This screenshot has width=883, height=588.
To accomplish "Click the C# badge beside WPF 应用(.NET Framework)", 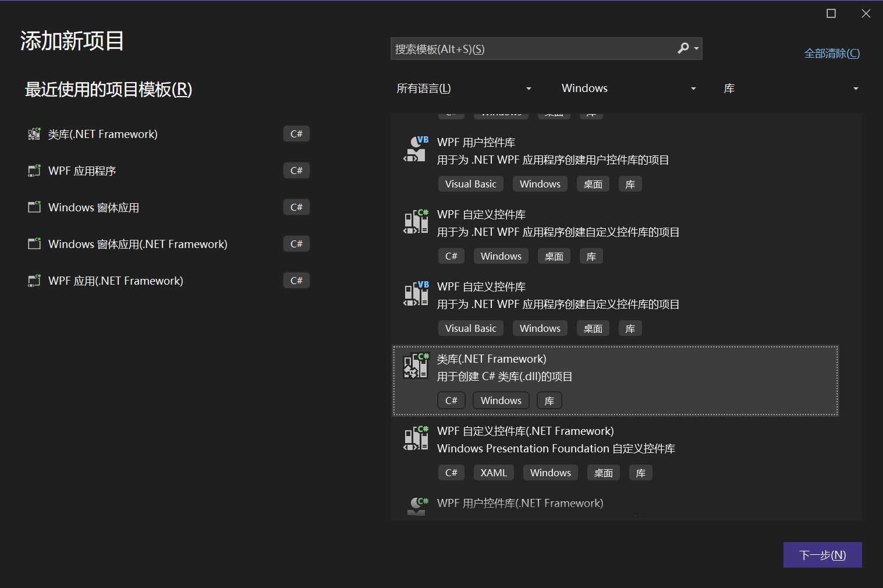I will click(x=296, y=281).
